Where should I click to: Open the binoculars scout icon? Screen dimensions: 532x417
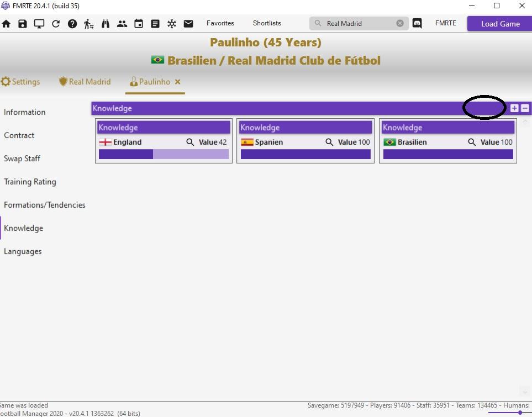(x=106, y=24)
